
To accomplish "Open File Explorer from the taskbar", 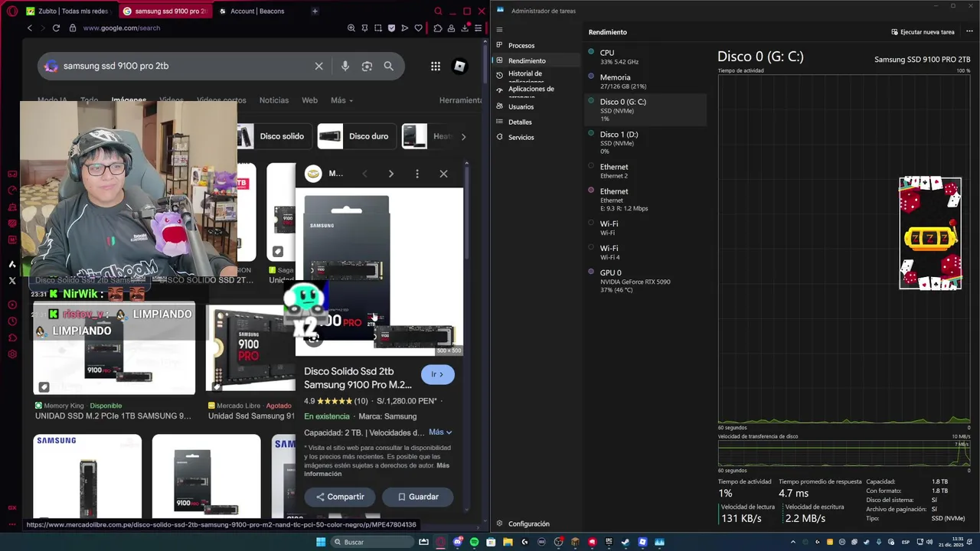I will coord(508,542).
